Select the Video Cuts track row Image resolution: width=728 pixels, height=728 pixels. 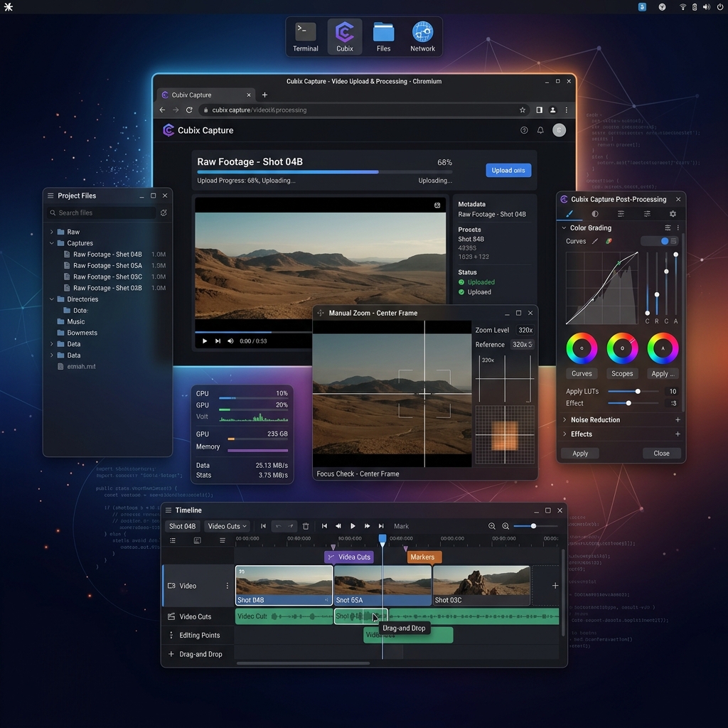[x=198, y=616]
